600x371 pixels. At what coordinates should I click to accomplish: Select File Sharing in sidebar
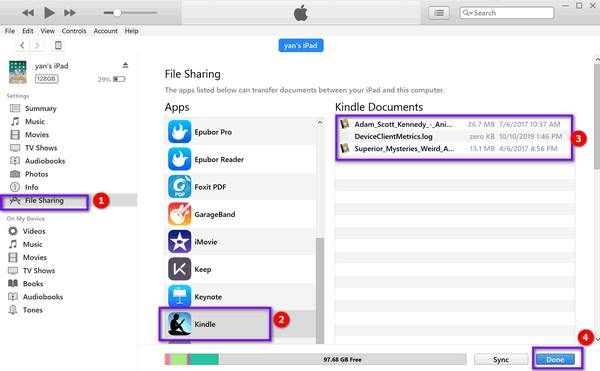(x=45, y=200)
